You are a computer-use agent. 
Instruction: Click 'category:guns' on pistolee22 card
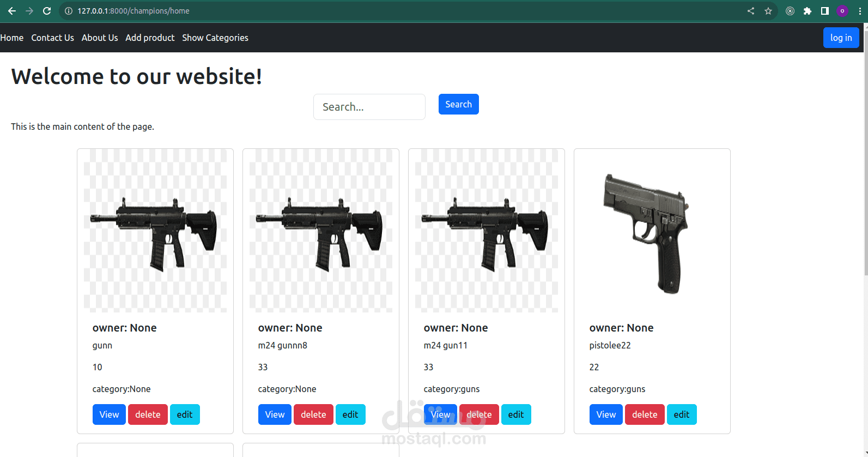tap(617, 389)
